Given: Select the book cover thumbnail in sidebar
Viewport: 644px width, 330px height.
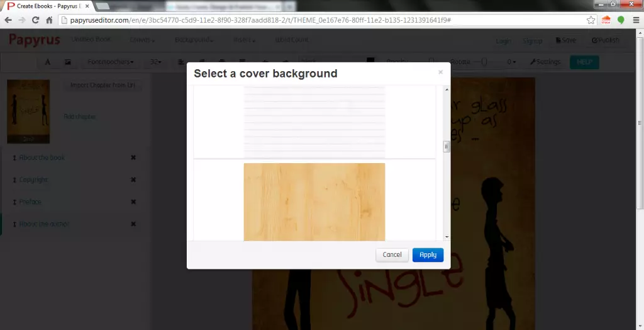Looking at the screenshot, I should [28, 111].
